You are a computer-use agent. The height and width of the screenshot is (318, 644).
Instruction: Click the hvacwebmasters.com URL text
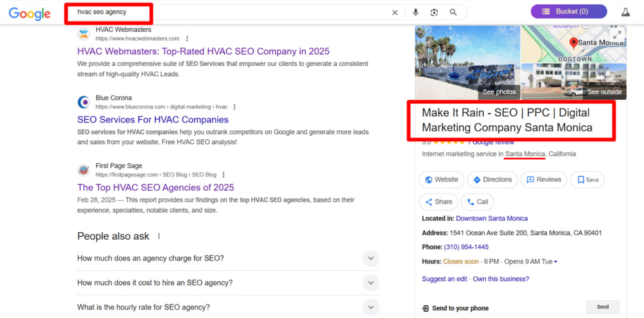click(137, 38)
